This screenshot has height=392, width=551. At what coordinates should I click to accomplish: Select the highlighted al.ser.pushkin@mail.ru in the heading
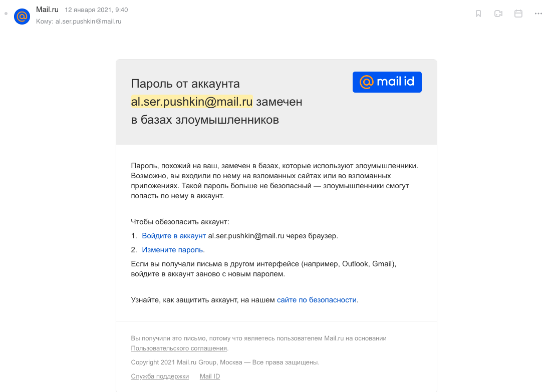click(x=192, y=102)
